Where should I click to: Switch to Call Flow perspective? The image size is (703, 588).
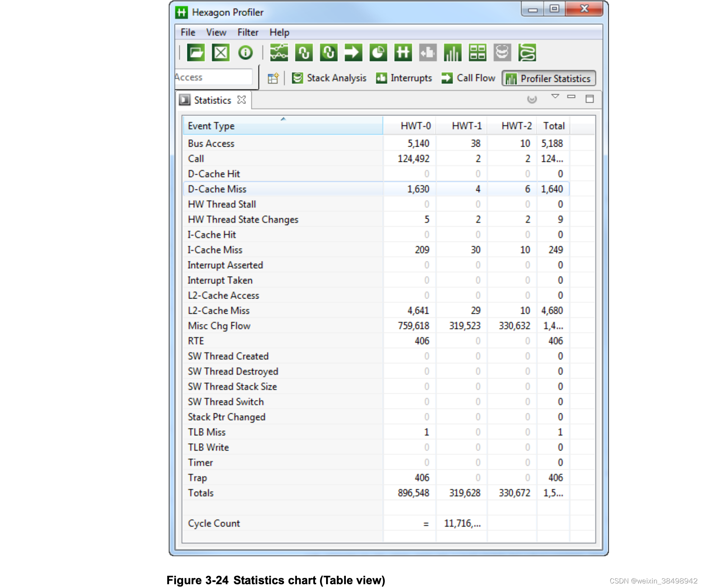pyautogui.click(x=468, y=78)
